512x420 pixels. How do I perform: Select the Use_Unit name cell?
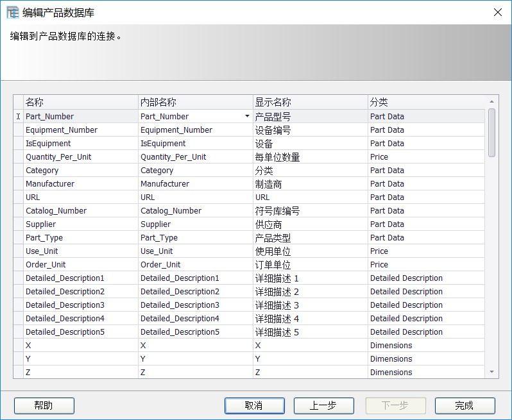(81, 251)
